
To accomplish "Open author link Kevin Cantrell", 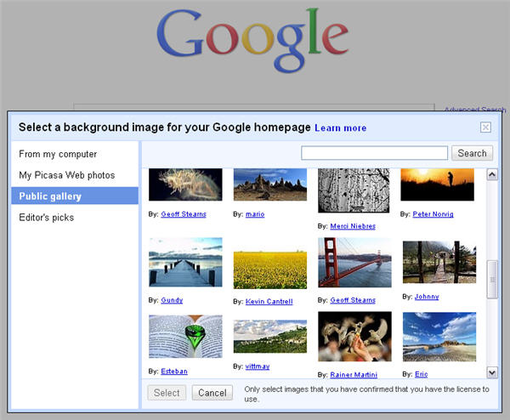I will coord(269,302).
